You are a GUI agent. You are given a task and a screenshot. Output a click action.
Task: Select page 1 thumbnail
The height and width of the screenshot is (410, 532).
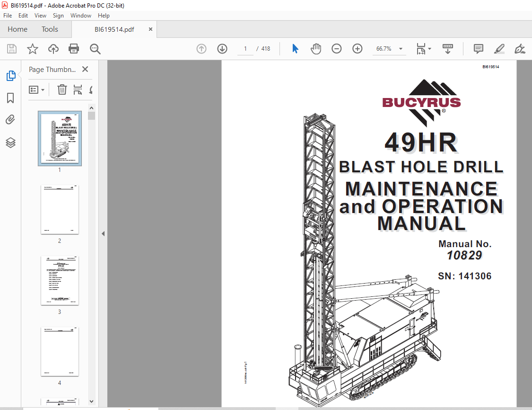(x=60, y=139)
